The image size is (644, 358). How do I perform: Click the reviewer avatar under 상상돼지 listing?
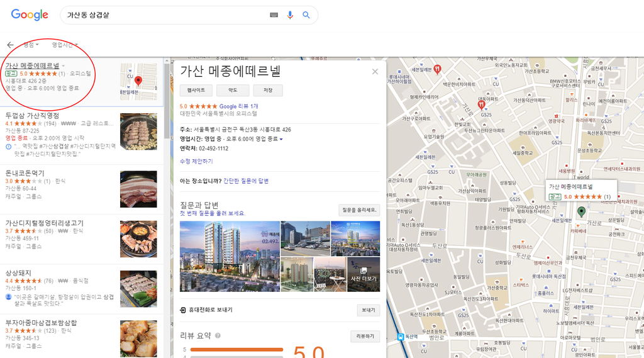8,296
